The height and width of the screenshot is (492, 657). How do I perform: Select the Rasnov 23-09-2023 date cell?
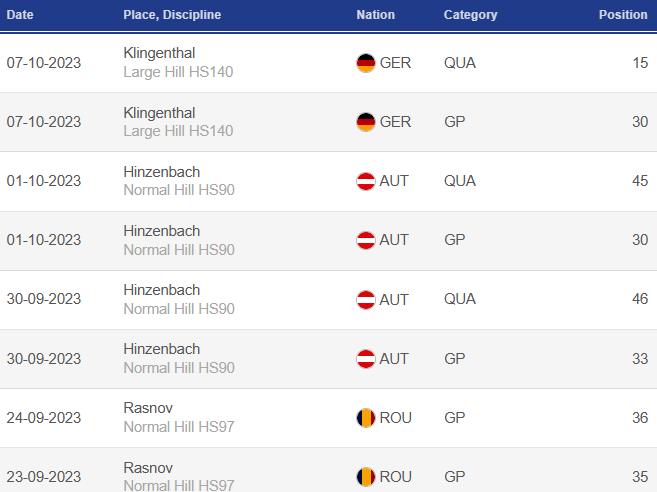pyautogui.click(x=44, y=476)
